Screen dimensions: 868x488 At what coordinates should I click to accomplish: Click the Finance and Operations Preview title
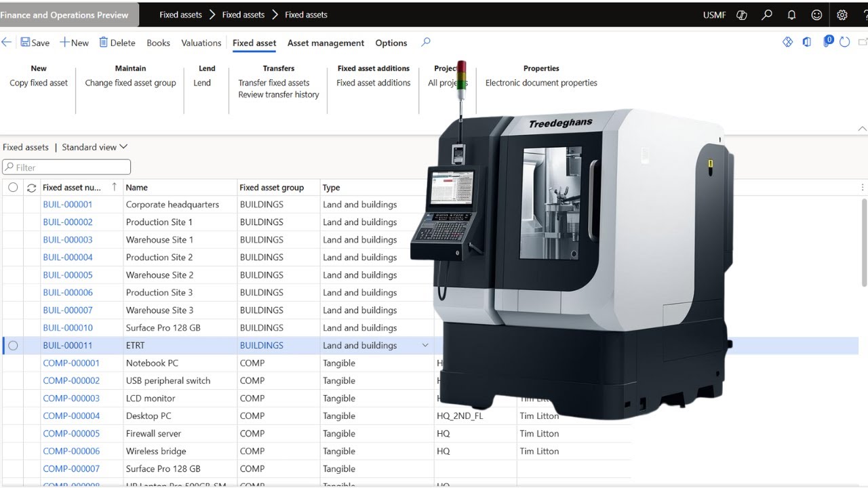pos(64,15)
